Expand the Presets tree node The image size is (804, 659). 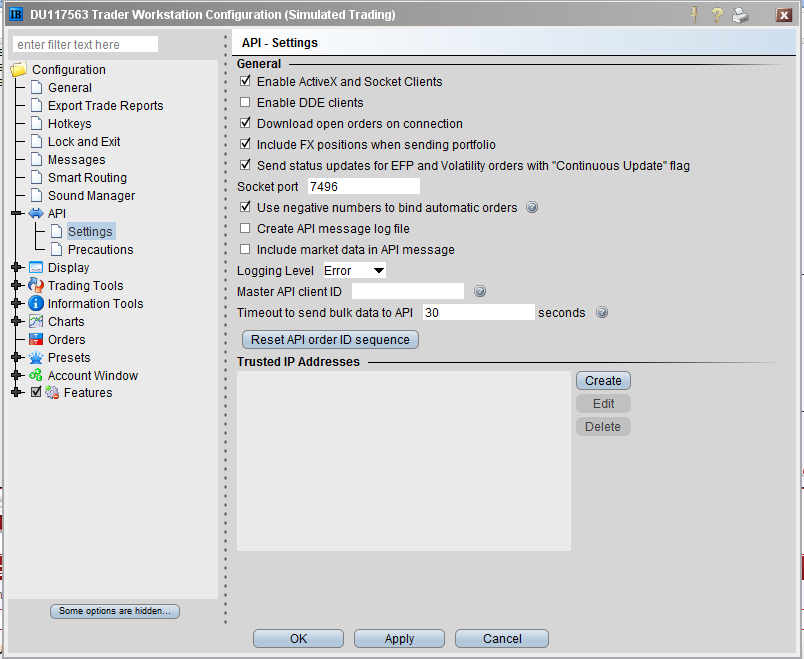[x=17, y=357]
